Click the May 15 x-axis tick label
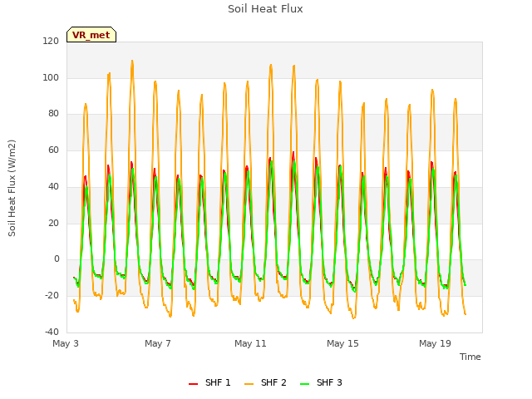This screenshot has width=532, height=399. click(342, 343)
